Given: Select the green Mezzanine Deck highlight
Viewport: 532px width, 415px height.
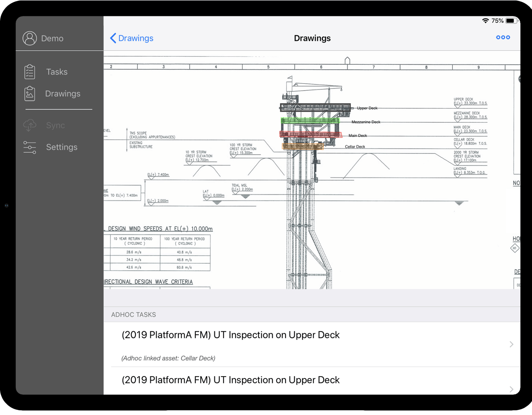Looking at the screenshot, I should tap(310, 121).
